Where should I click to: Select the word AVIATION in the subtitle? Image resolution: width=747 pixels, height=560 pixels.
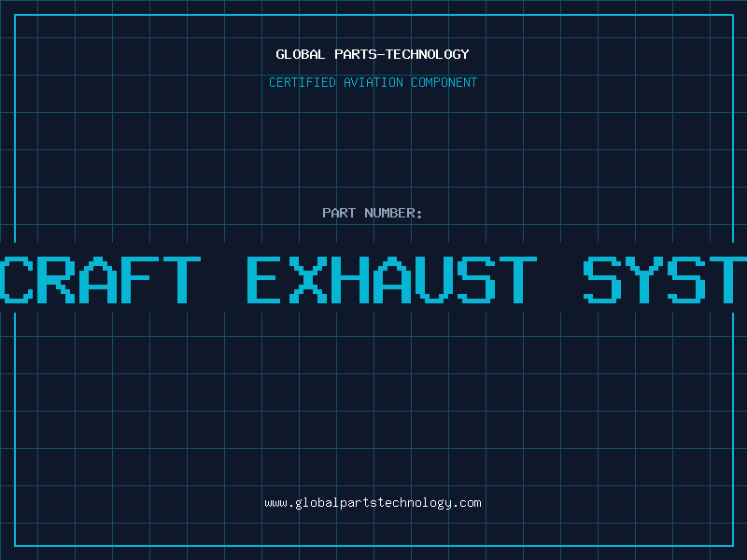[x=373, y=82]
